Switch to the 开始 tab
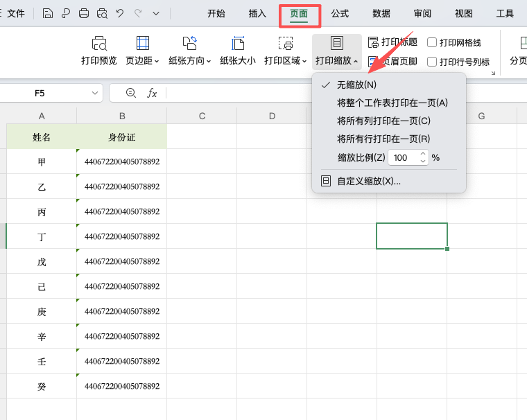Screen dimensions: 527x420 pyautogui.click(x=216, y=13)
